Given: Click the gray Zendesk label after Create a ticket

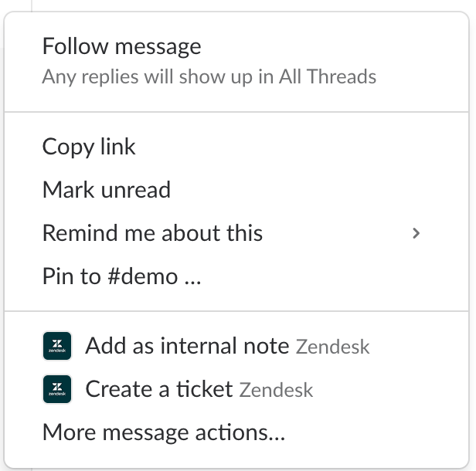Looking at the screenshot, I should tap(276, 390).
